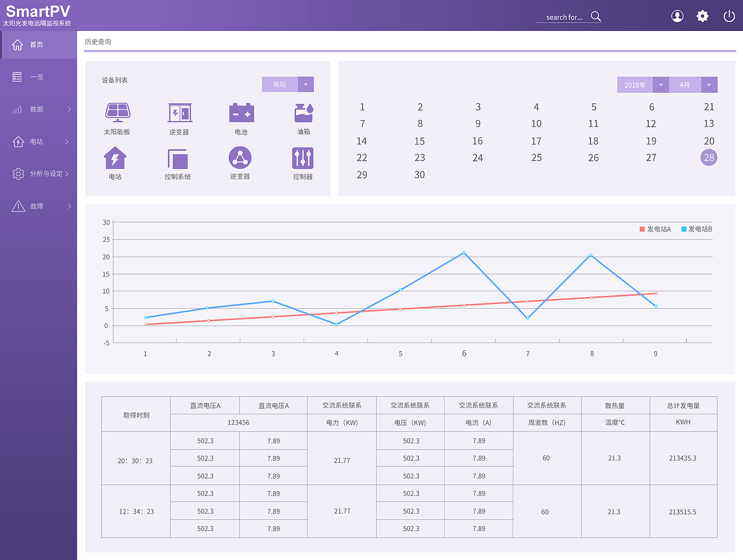Select the 油箱 oil tank device icon
Screen dimensions: 743x560
[304, 113]
